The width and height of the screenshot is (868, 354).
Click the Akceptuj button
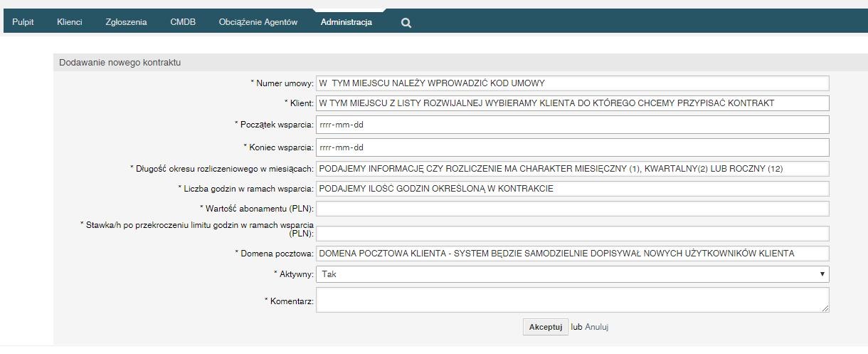tap(546, 327)
